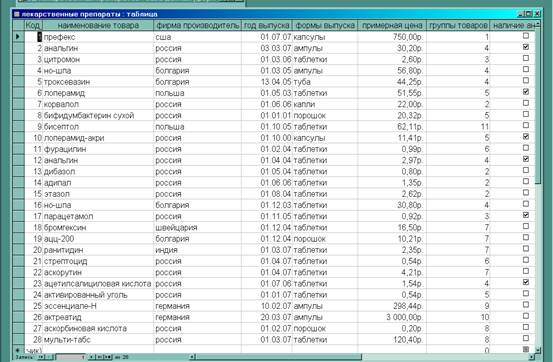Click the vertical scrollbar up arrow

coord(538,24)
